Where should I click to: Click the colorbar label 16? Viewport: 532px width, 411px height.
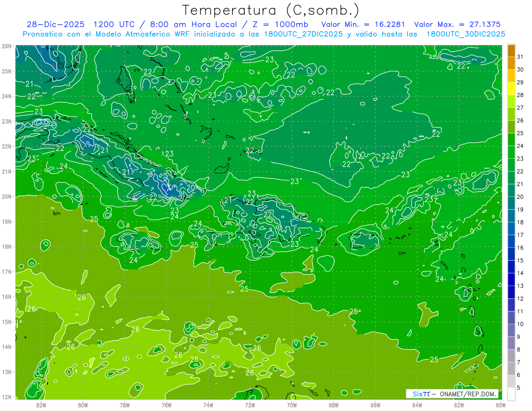click(x=520, y=248)
